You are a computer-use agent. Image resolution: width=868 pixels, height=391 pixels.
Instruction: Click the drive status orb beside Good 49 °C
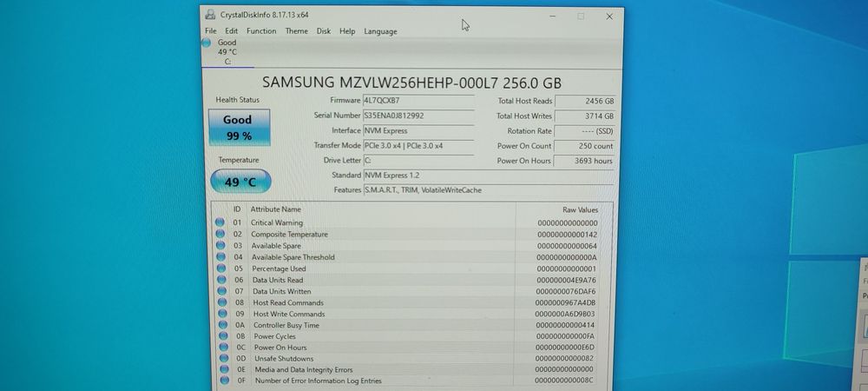206,43
